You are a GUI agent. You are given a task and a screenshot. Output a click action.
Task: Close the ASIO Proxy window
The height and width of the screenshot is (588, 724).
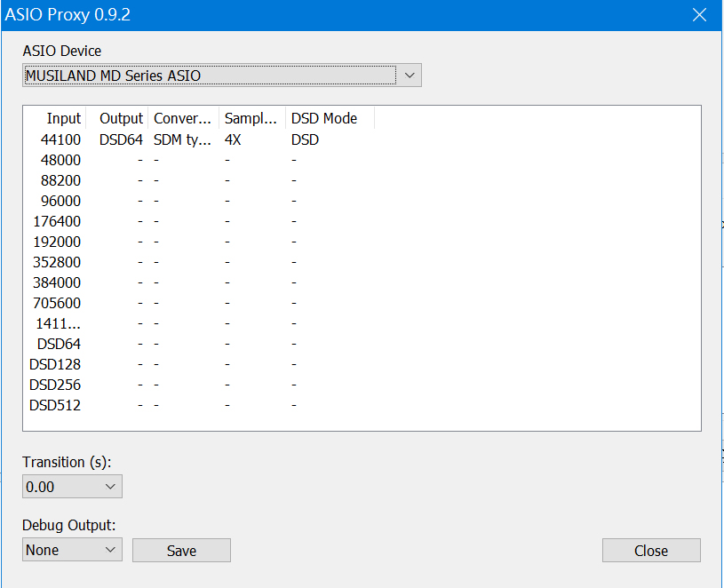pyautogui.click(x=699, y=15)
